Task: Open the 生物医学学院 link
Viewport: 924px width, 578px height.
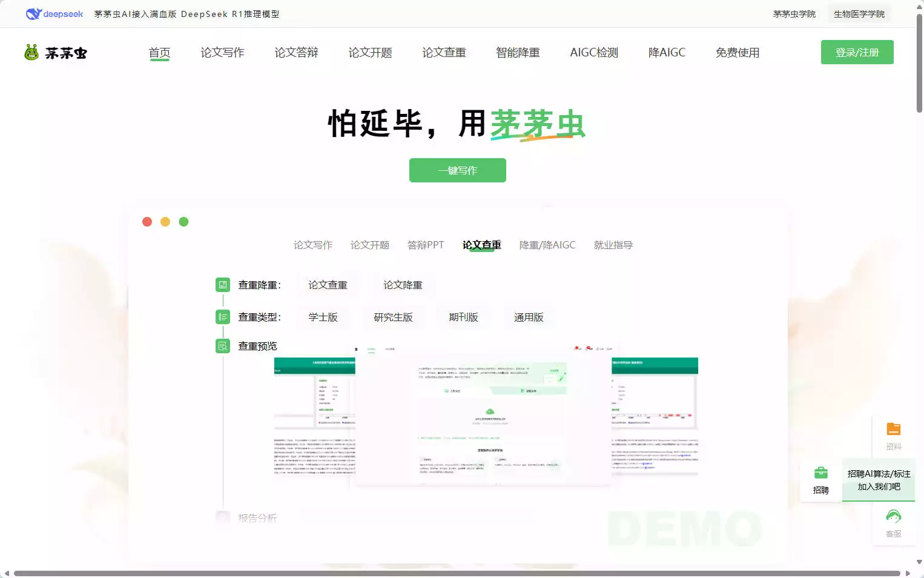Action: (x=859, y=14)
